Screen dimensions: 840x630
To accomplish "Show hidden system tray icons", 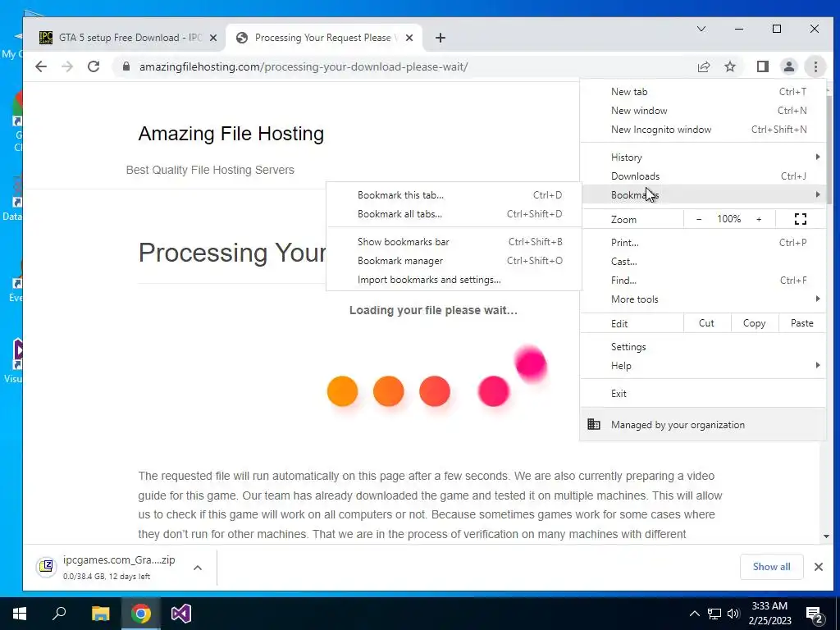I will tap(694, 614).
